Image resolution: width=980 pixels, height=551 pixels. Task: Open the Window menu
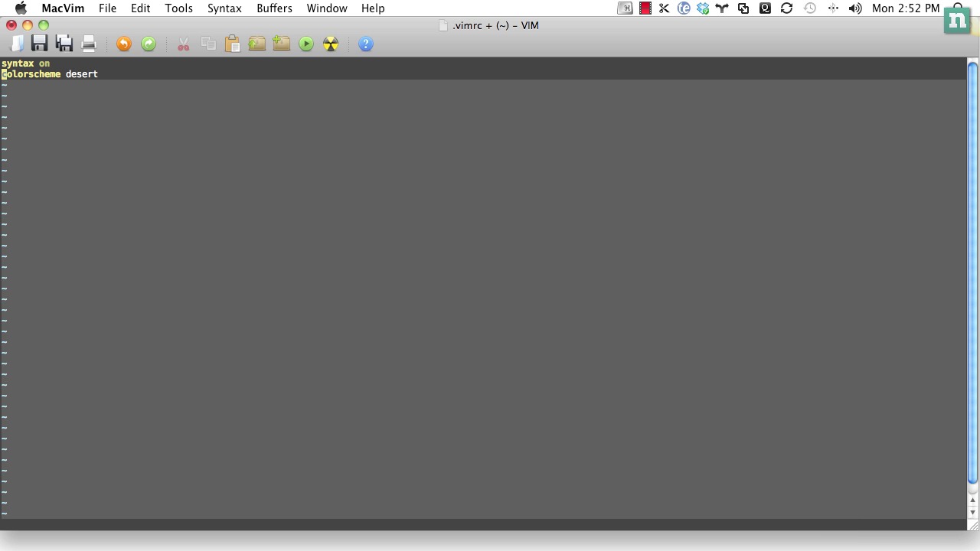pos(327,8)
